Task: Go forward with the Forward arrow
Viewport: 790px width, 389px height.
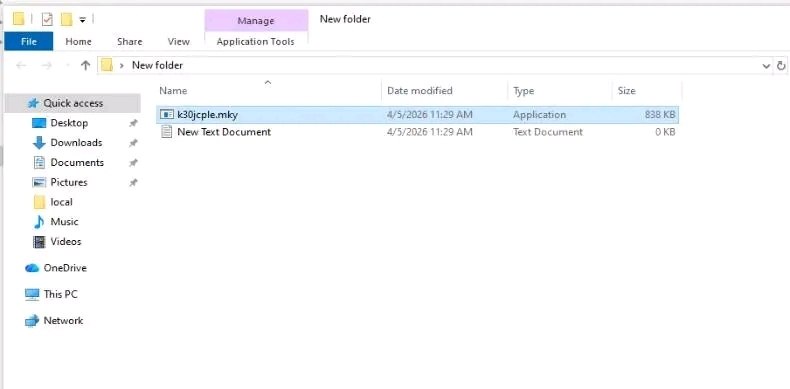Action: (46, 66)
